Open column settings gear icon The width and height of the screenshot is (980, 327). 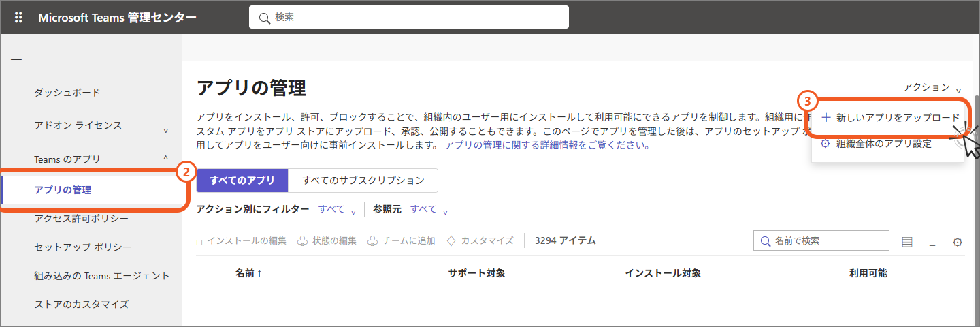click(958, 242)
